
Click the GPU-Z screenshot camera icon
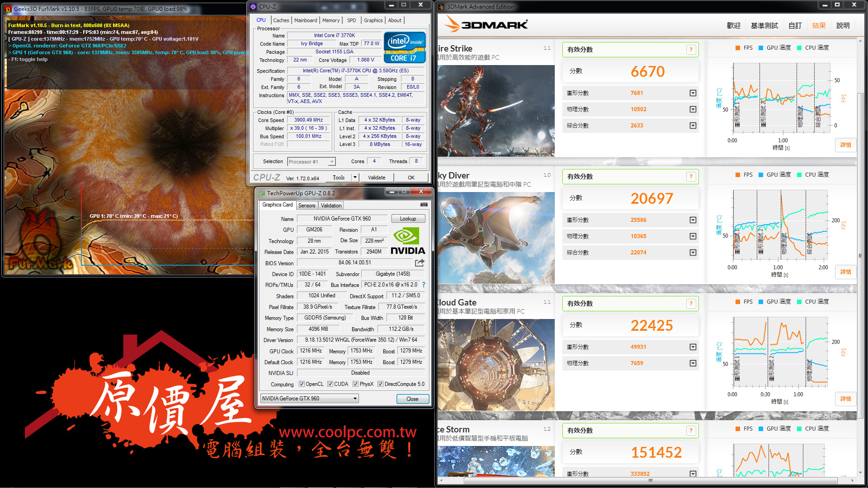tap(424, 205)
